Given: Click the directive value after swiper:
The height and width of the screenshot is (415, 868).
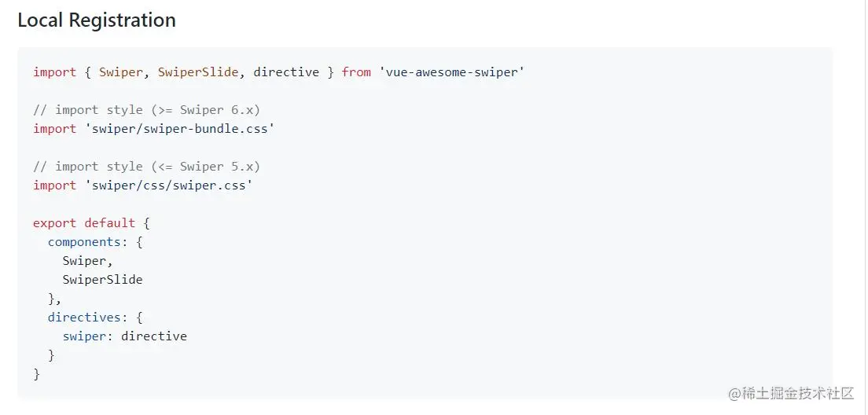Looking at the screenshot, I should coord(154,336).
